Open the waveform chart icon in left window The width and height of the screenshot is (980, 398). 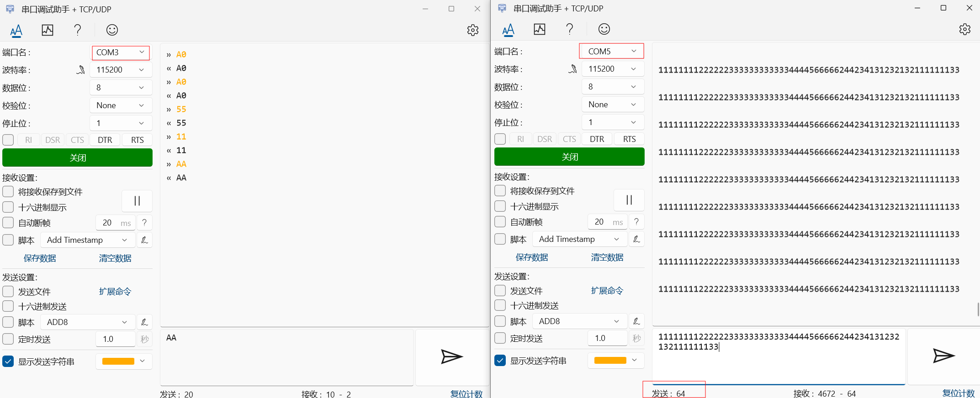[48, 30]
